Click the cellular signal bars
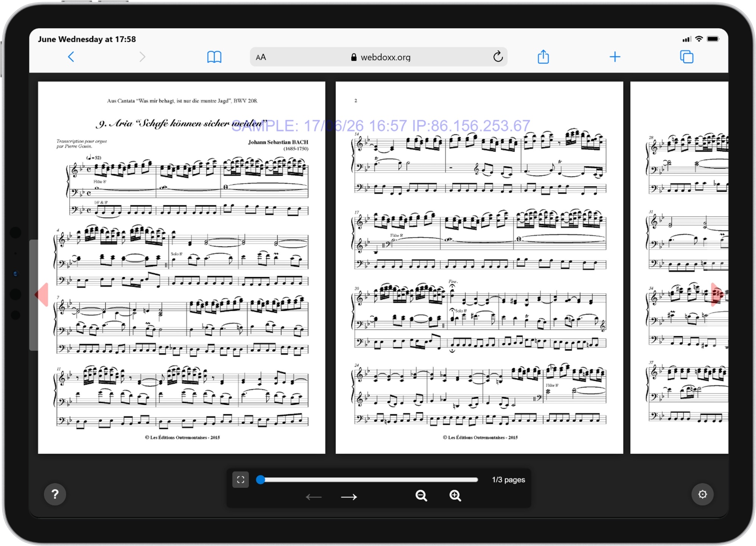756x546 pixels. click(x=686, y=39)
